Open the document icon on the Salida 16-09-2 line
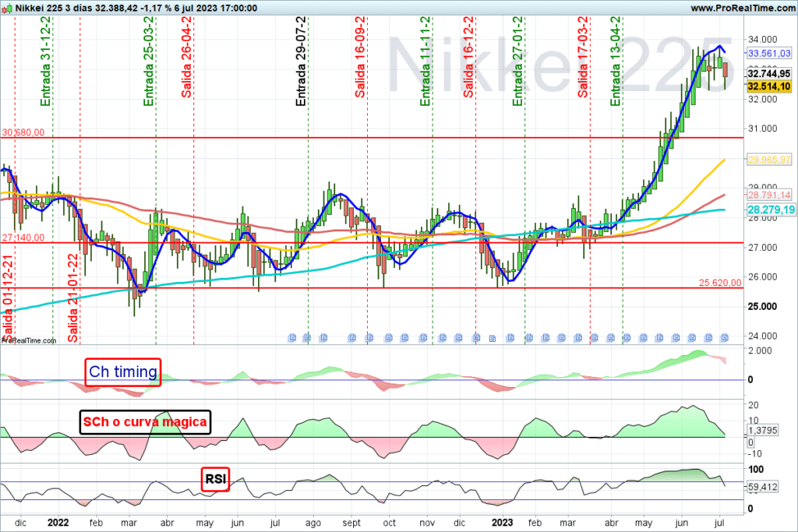This screenshot has height=532, width=798. click(x=369, y=338)
